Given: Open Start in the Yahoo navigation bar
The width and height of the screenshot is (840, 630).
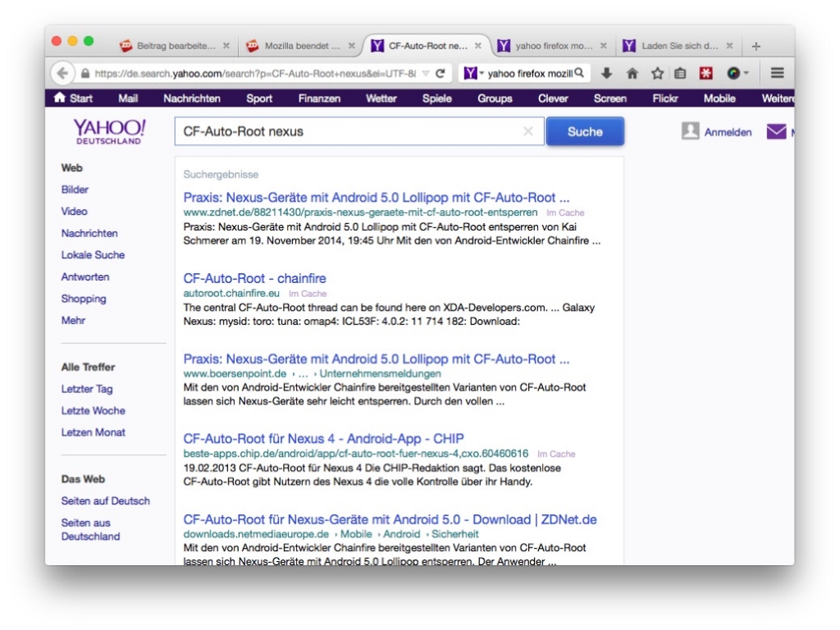Looking at the screenshot, I should click(x=74, y=98).
